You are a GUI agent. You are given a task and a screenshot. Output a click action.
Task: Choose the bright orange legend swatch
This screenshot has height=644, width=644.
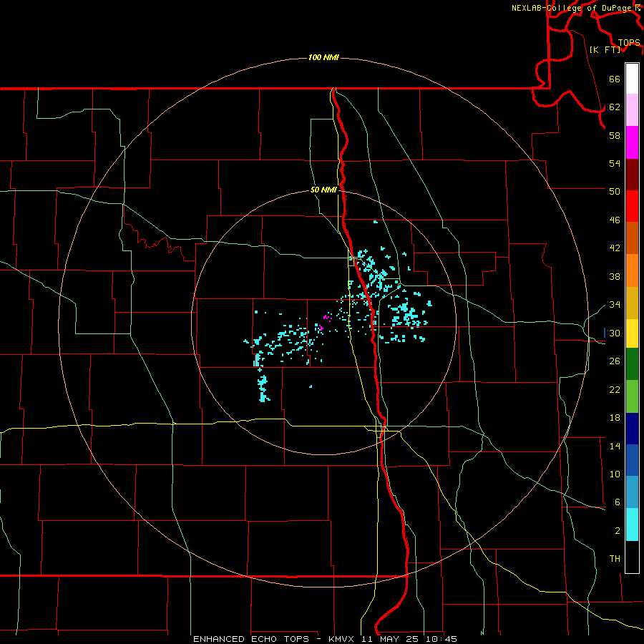pyautogui.click(x=632, y=270)
